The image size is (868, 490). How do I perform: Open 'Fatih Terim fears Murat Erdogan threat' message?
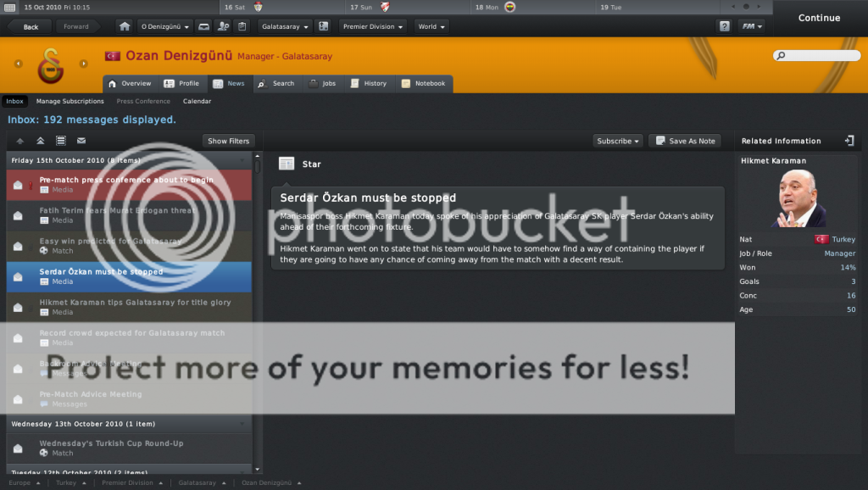129,215
